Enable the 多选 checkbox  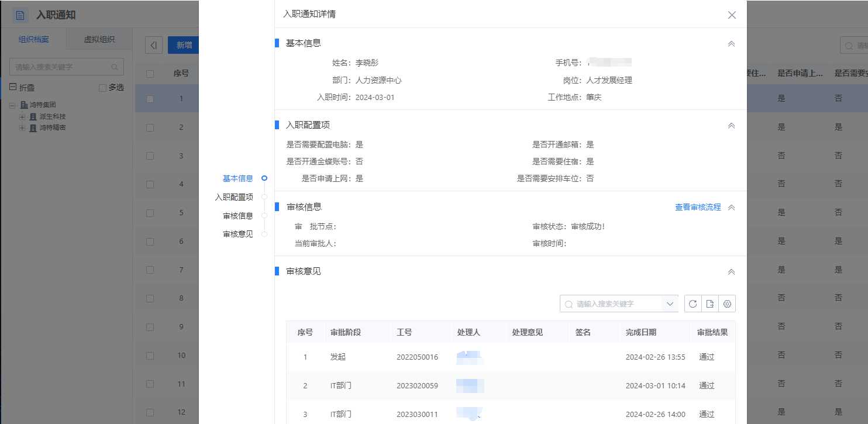pos(102,87)
